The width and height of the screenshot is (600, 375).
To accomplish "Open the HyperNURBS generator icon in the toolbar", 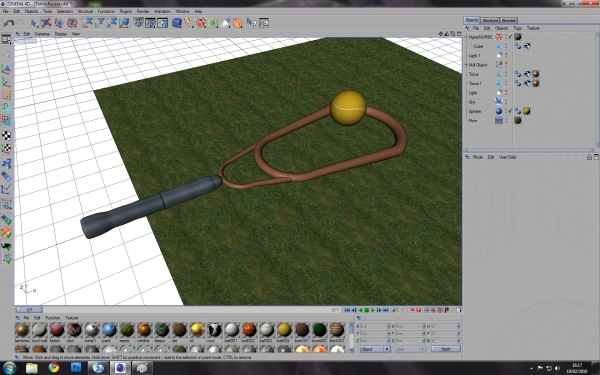I will 201,23.
